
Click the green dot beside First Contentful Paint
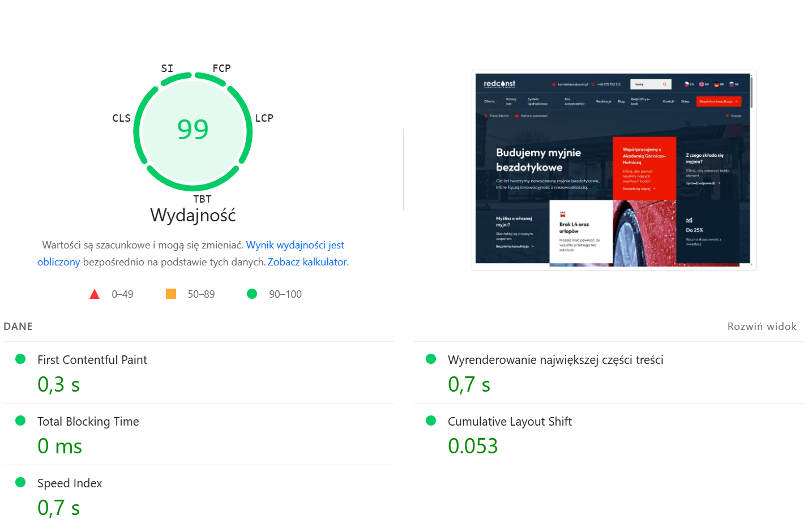point(20,359)
